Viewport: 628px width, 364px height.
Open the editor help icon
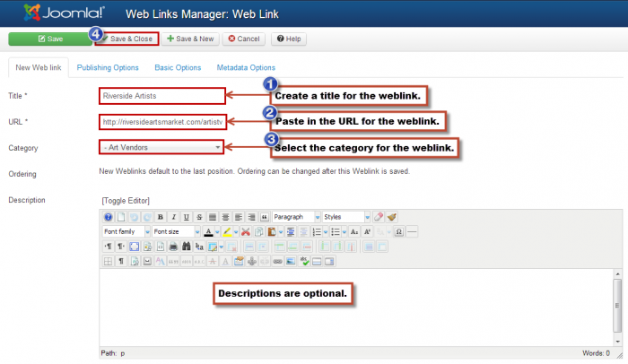109,217
